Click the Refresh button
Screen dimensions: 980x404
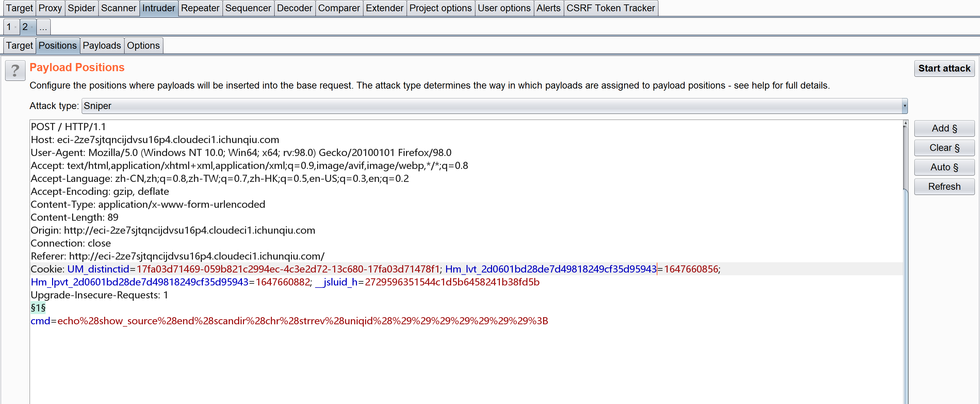point(944,187)
